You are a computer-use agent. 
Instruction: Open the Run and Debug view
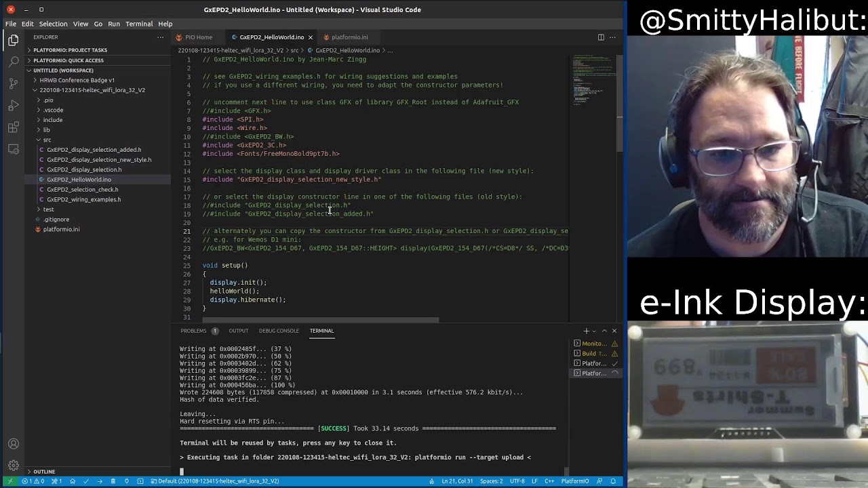tap(14, 105)
